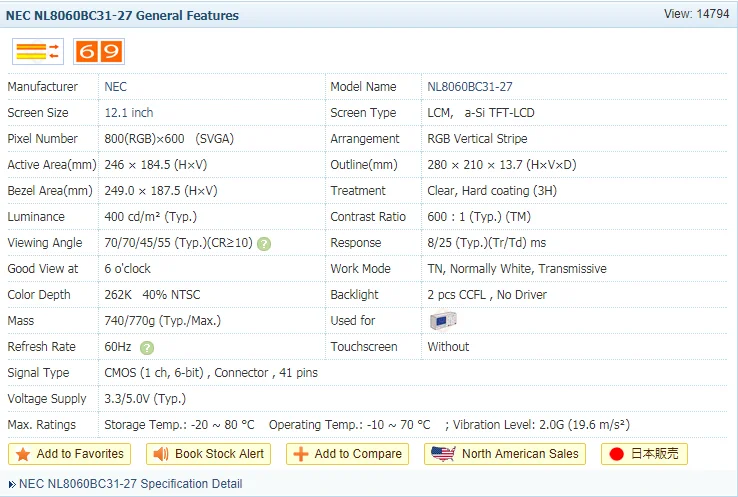Click the orange compare-lines icon
This screenshot has height=497, width=738.
[x=38, y=51]
